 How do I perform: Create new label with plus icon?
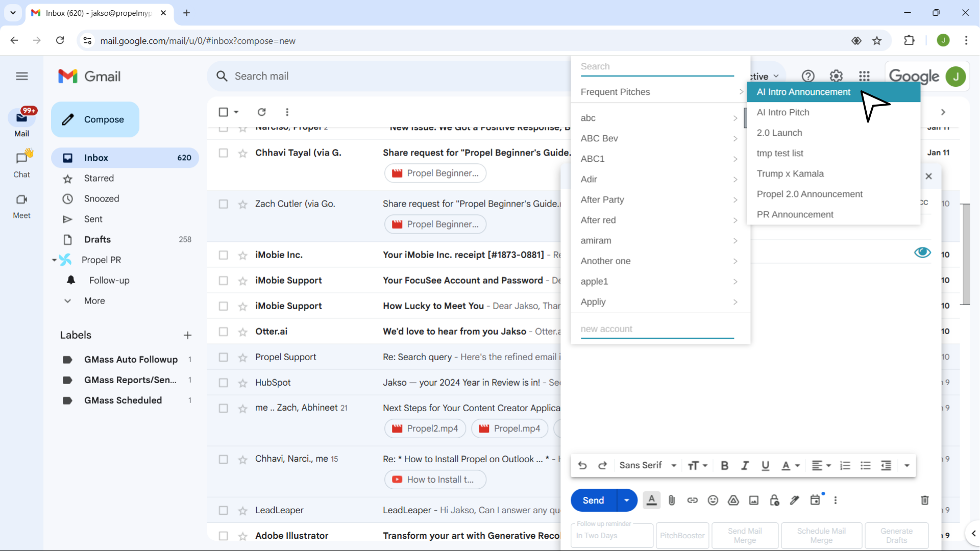[x=187, y=335]
